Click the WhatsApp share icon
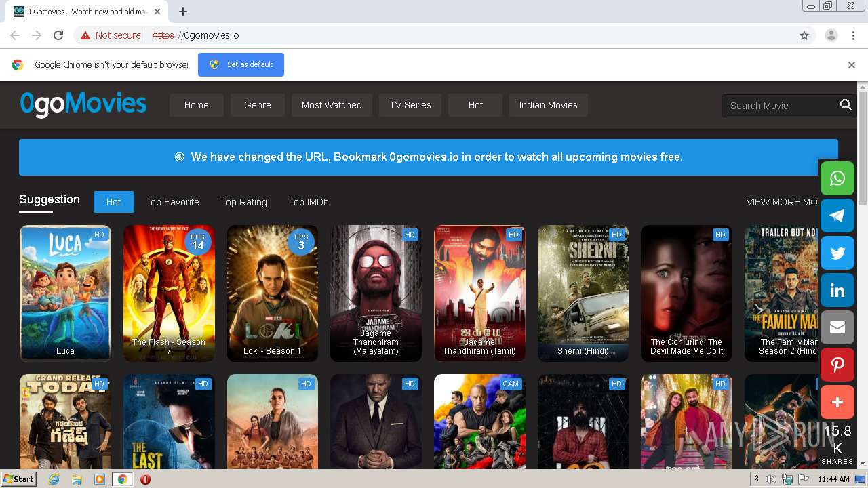868x488 pixels. point(837,178)
